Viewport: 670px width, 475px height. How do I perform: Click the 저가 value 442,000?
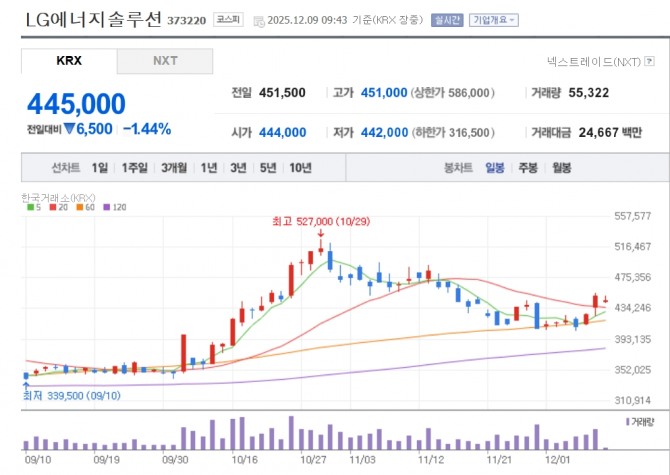[x=385, y=132]
